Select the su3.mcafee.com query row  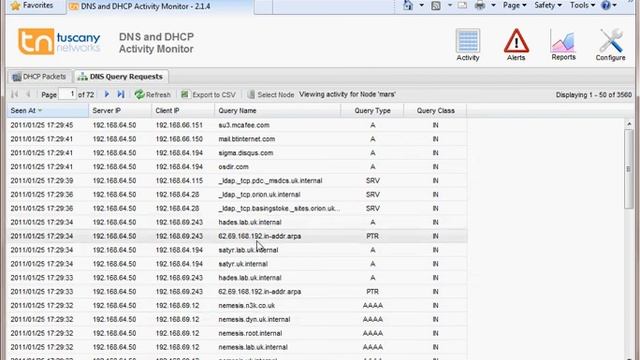pyautogui.click(x=237, y=125)
